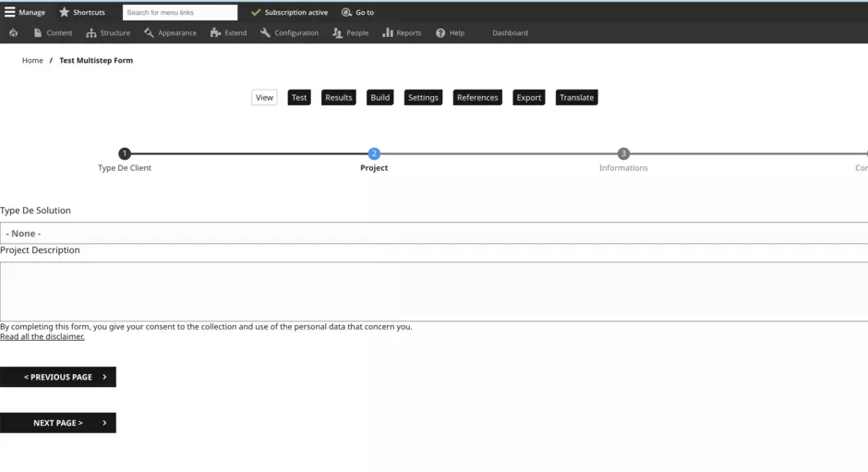Open the References tab
Viewport: 868px width, 472px height.
click(x=477, y=98)
